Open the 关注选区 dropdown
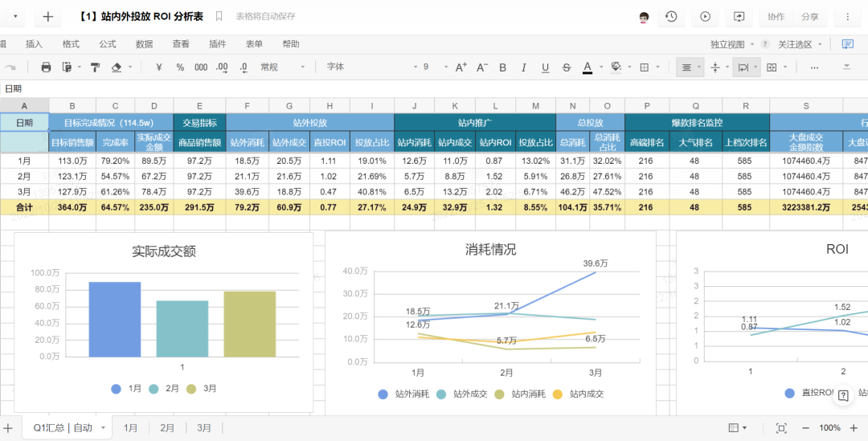 800,44
